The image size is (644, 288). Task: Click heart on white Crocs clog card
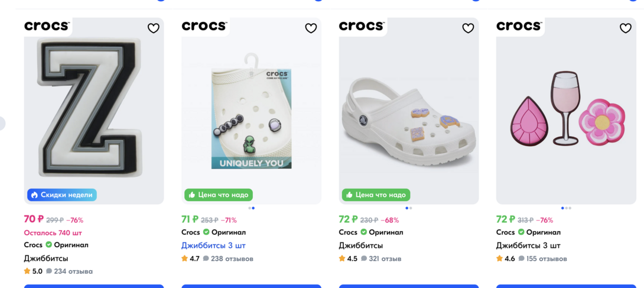pyautogui.click(x=468, y=28)
